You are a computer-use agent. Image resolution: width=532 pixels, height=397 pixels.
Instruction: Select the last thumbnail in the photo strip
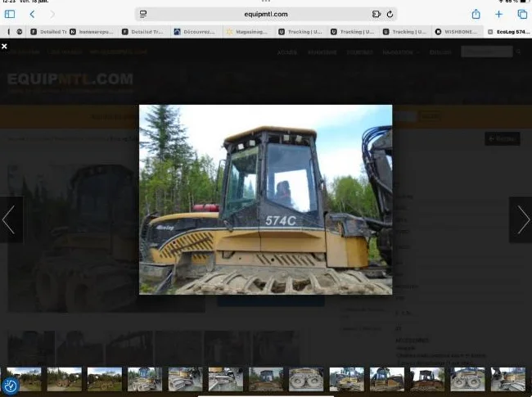508,379
